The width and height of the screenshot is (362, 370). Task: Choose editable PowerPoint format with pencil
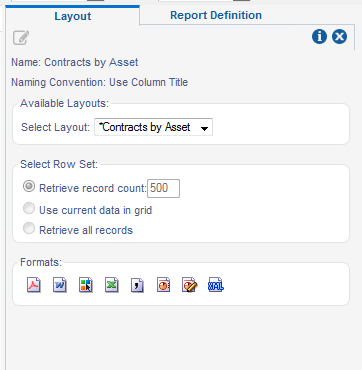(190, 285)
